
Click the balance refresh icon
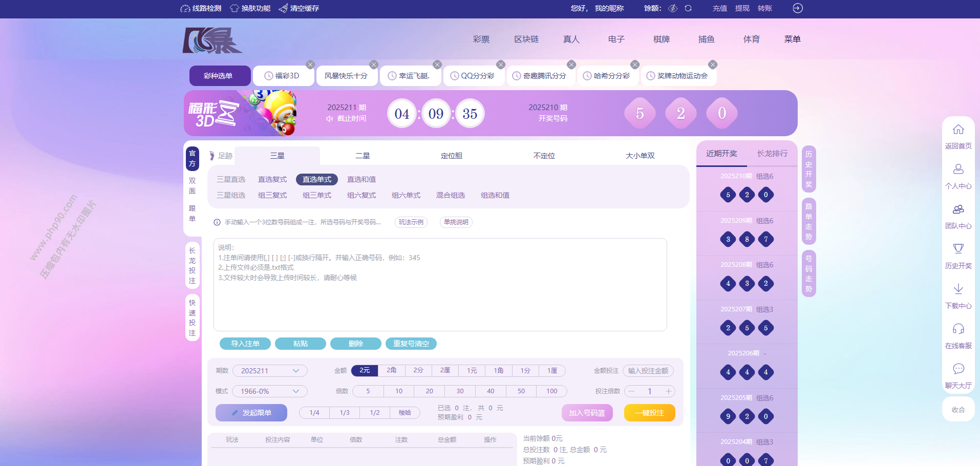688,8
